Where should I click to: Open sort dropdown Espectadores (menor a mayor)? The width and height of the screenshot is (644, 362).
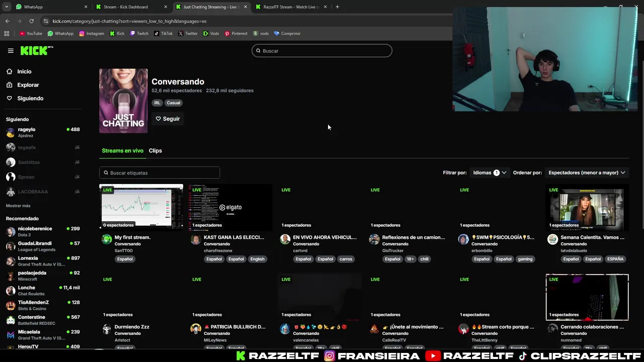pyautogui.click(x=587, y=172)
